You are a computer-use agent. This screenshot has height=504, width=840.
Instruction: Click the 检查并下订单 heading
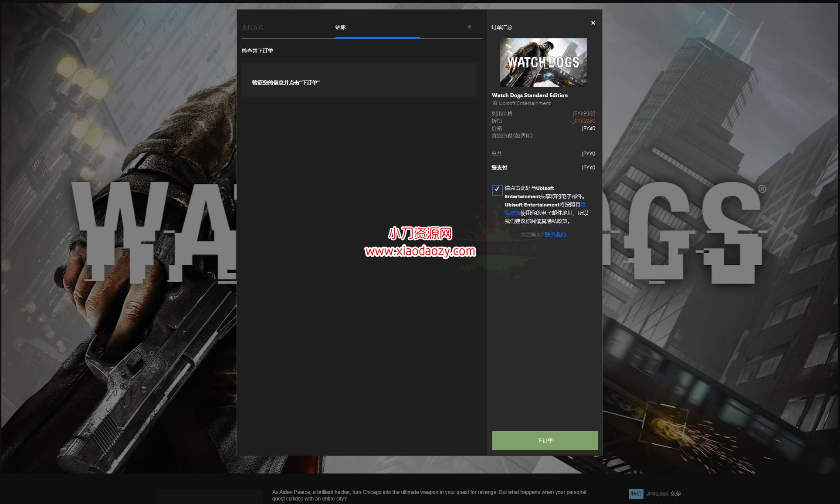coord(257,51)
